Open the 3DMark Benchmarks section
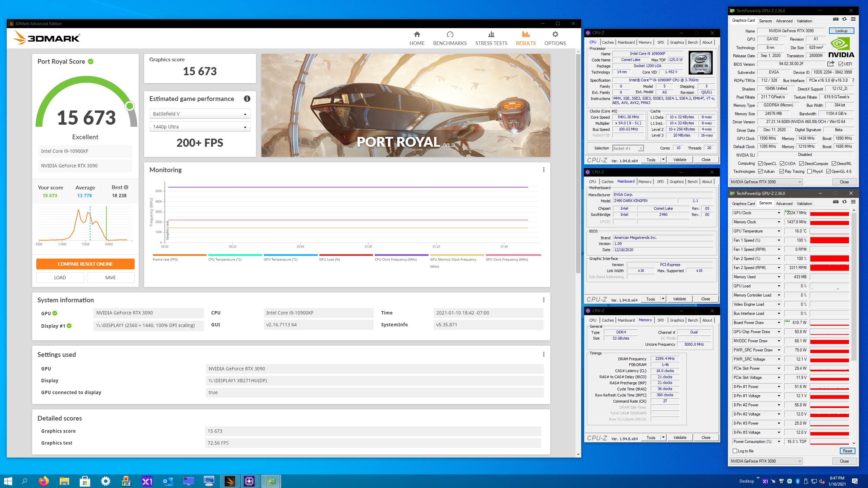This screenshot has height=488, width=868. coord(450,38)
